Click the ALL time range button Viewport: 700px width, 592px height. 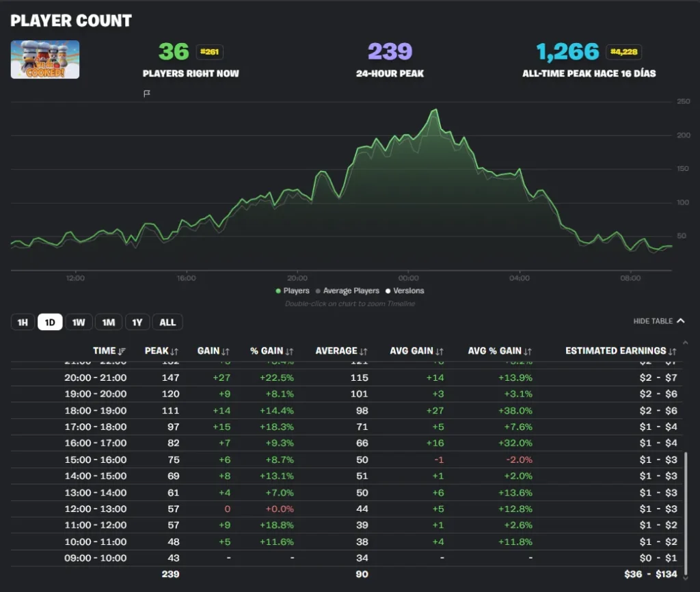[x=167, y=322]
